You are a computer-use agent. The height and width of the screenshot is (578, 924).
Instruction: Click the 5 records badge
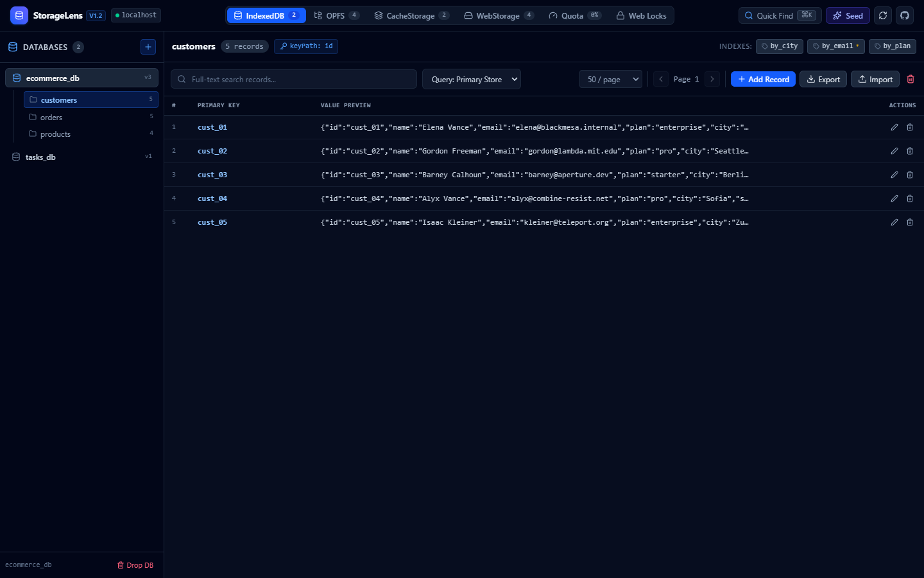[x=244, y=46]
